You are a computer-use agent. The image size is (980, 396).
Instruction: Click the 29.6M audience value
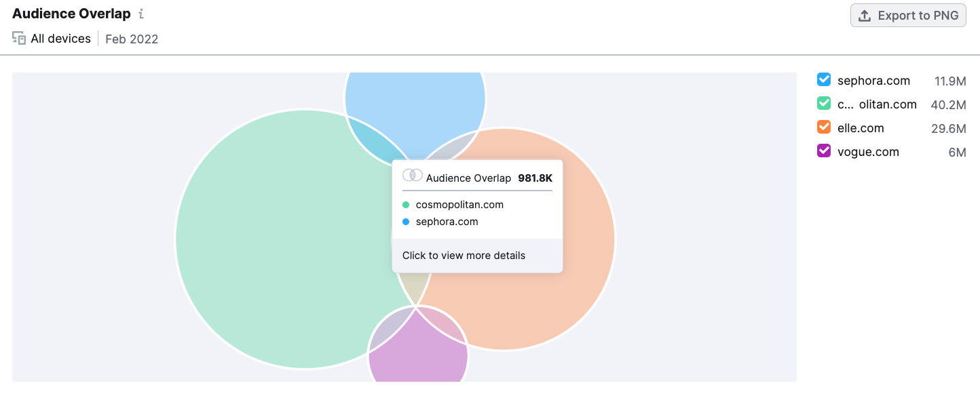tap(949, 128)
